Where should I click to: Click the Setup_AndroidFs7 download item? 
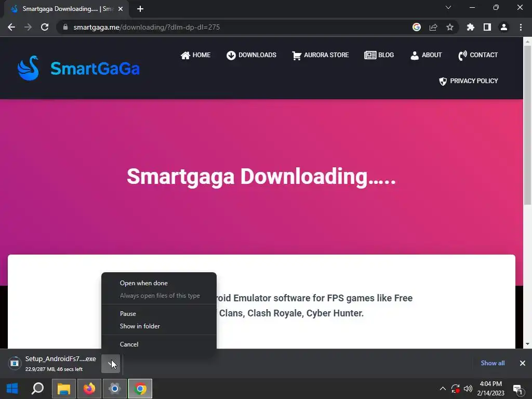tap(52, 363)
